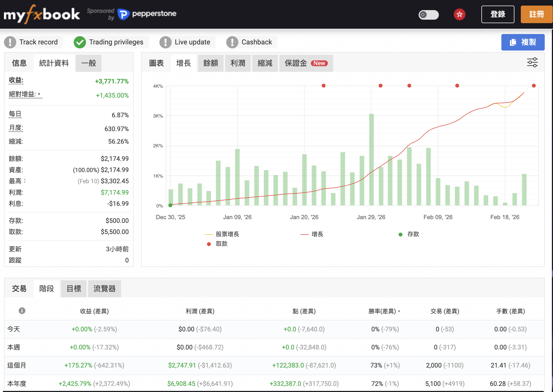Click the Myfxbook logo
This screenshot has width=553, height=392.
point(42,14)
